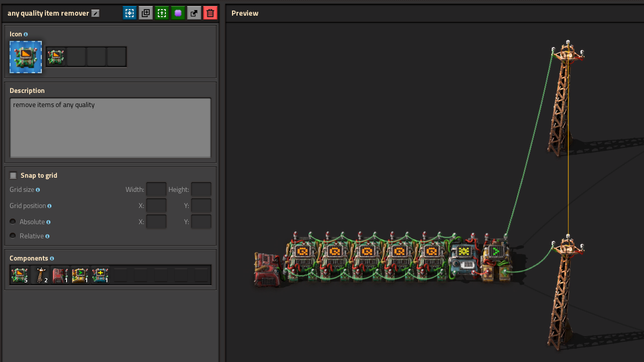Image resolution: width=644 pixels, height=362 pixels.
Task: Click the info icon next to Icon
Action: 26,34
